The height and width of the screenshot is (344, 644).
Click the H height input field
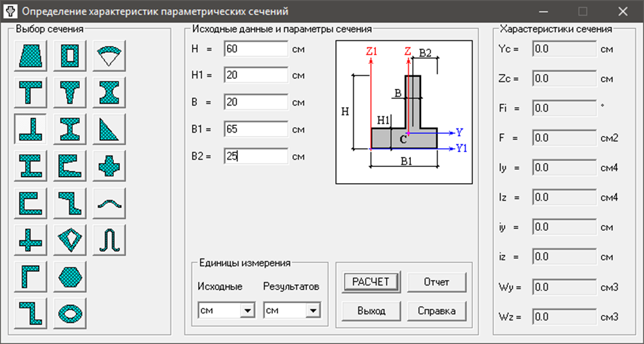(256, 49)
